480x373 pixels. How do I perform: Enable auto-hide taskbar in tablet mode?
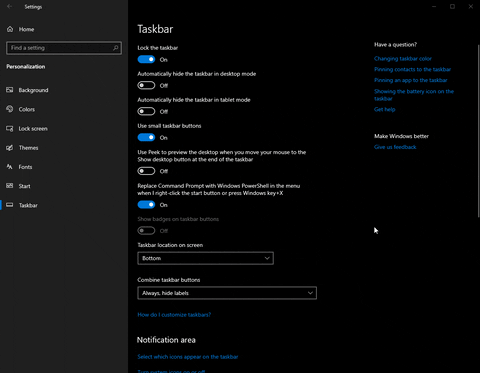(146, 111)
